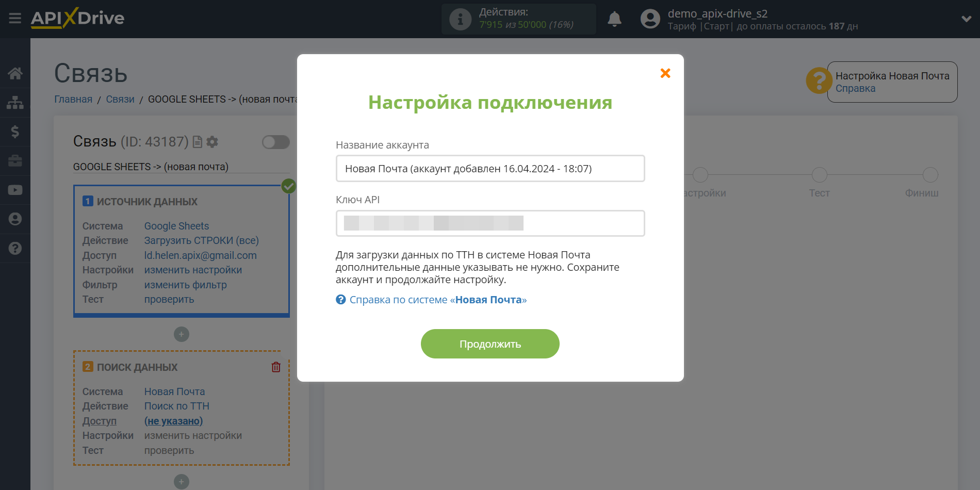
Task: Click the green source-complete checkmark
Action: pos(288,186)
